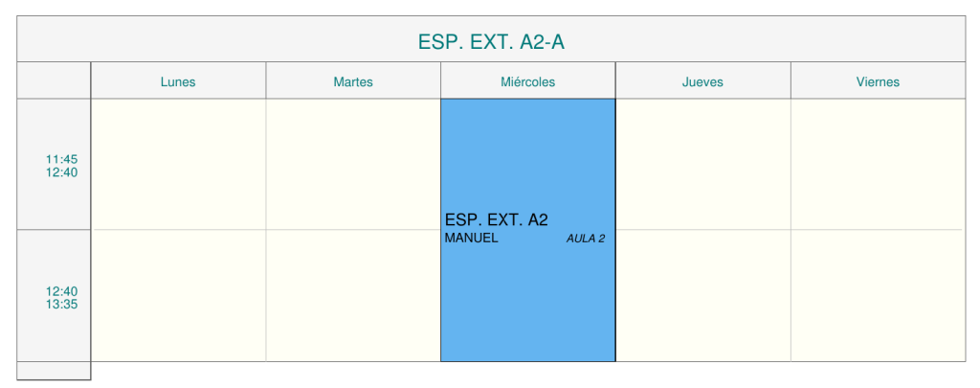Select the empty Jueves 11:45 cell
Screen dimensions: 980x388
702,164
